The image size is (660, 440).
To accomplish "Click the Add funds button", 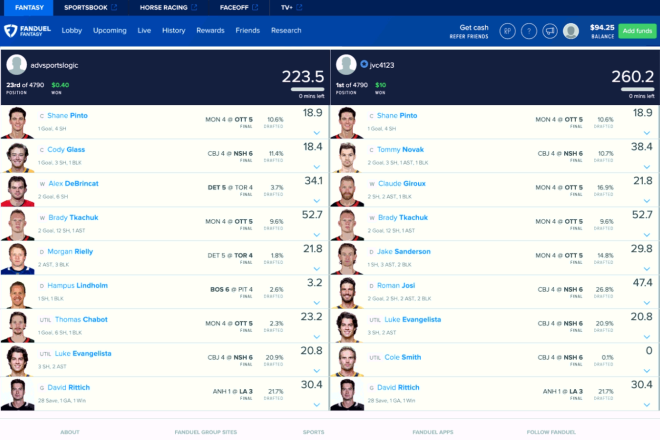I will click(x=637, y=31).
